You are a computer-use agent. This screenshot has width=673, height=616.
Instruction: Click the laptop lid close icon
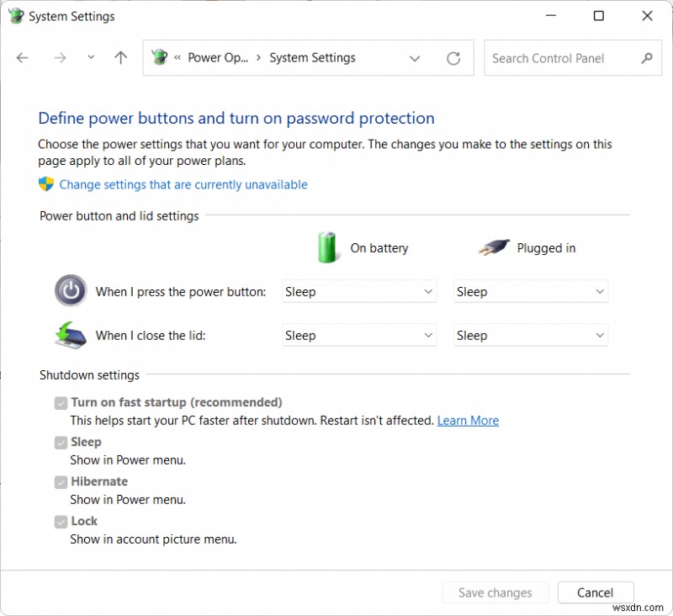[x=71, y=335]
